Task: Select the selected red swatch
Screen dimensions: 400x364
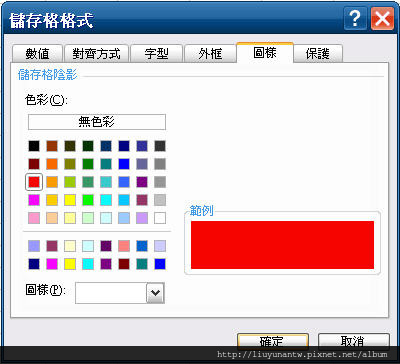Action: [x=34, y=182]
